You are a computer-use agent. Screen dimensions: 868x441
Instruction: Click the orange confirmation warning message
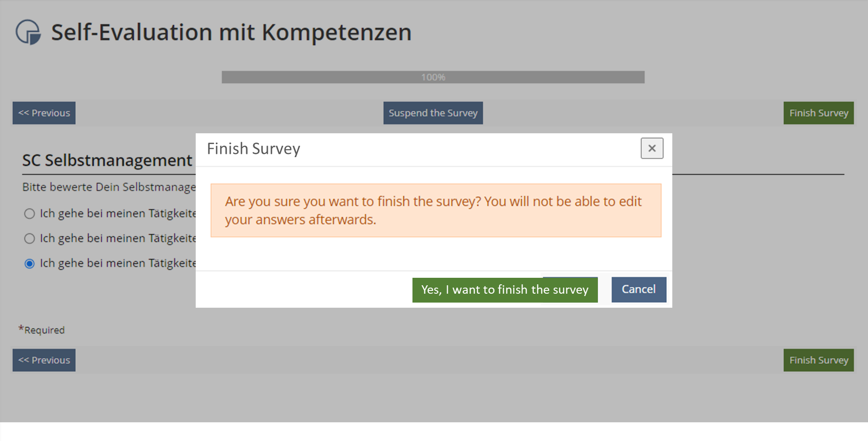click(435, 210)
